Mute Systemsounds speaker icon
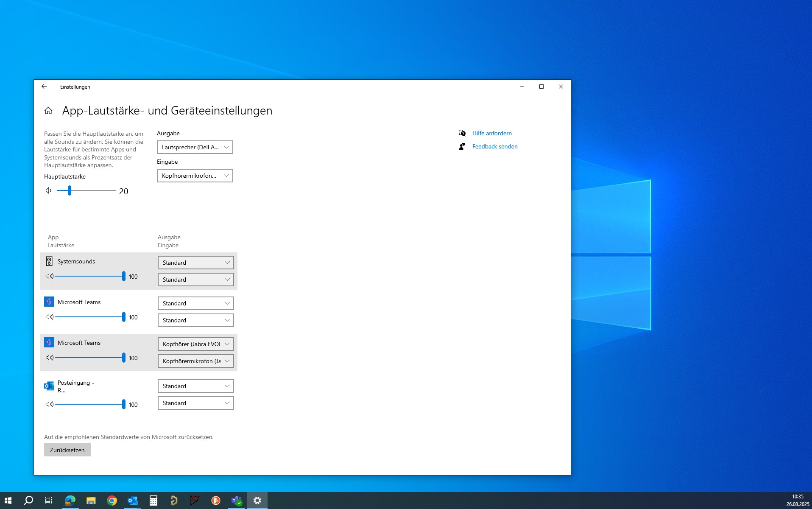 click(50, 276)
